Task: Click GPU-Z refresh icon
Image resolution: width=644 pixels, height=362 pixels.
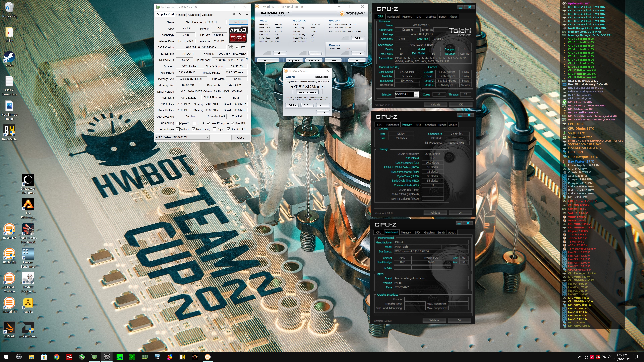Action: point(240,14)
